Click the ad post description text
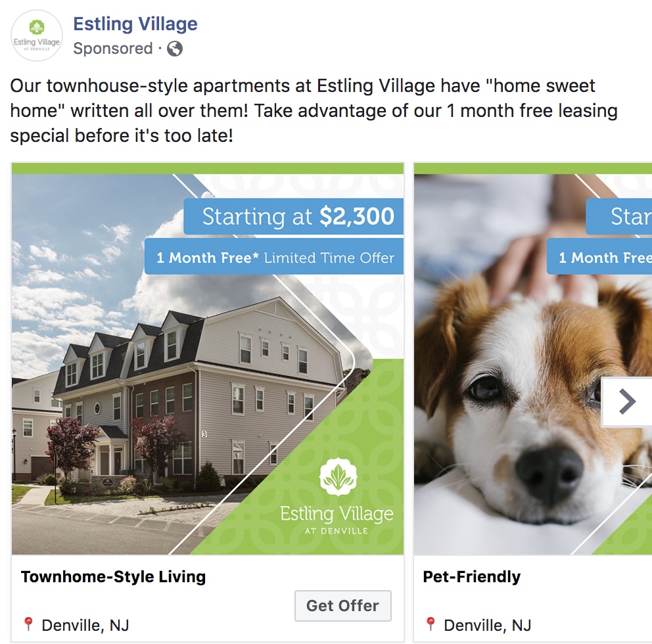This screenshot has width=652, height=644. point(314,110)
